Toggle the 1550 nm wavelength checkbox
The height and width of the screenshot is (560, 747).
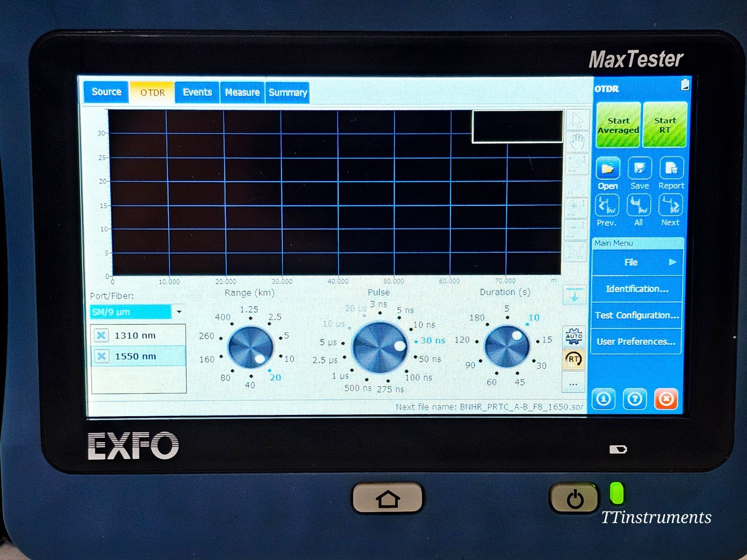pyautogui.click(x=101, y=357)
